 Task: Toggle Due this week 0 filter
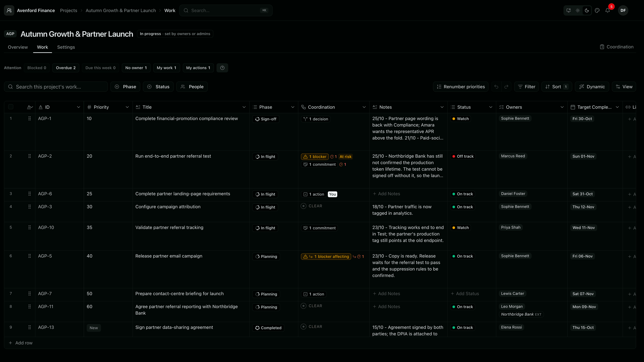tap(100, 68)
